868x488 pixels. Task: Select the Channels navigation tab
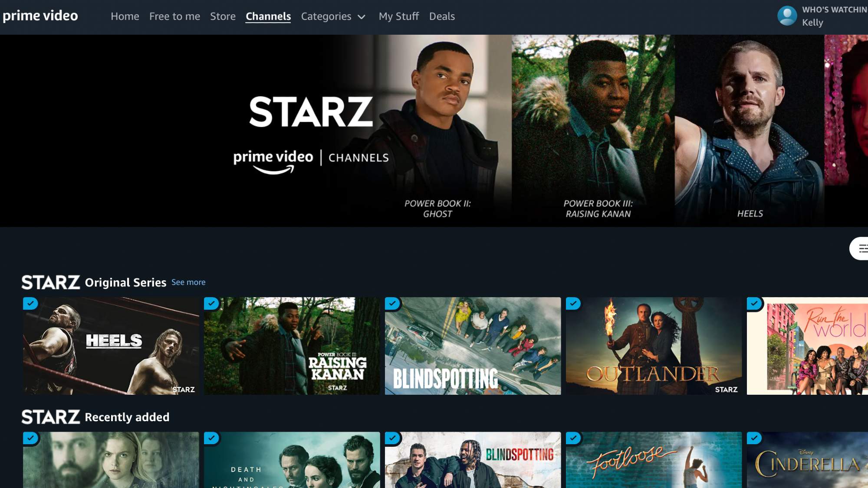[x=268, y=16]
